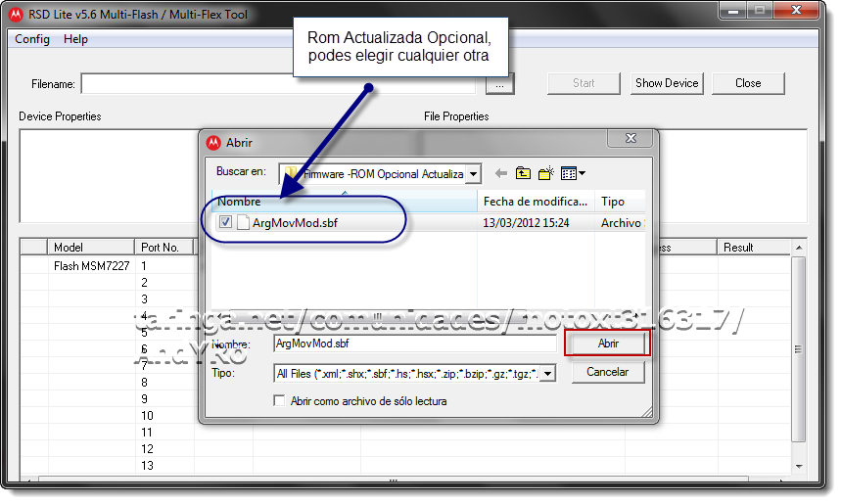Click the Port No. column header
Viewport: 841px width, 504px height.
164,248
